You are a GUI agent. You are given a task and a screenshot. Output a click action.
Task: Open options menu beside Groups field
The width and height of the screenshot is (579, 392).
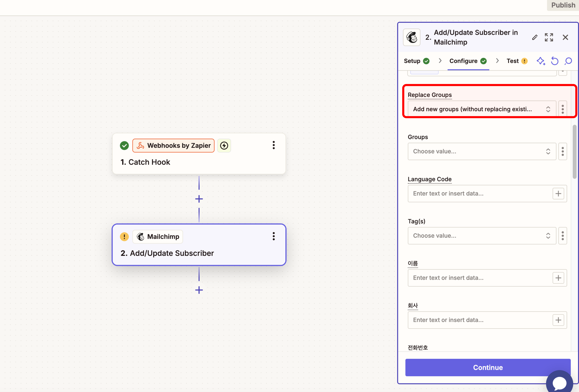pos(563,151)
